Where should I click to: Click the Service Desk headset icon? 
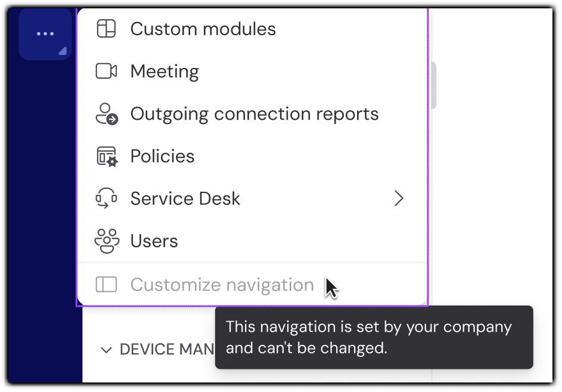106,198
